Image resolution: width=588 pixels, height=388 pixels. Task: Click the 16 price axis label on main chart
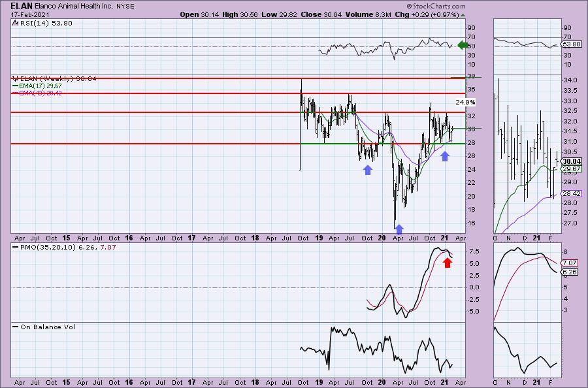[471, 223]
